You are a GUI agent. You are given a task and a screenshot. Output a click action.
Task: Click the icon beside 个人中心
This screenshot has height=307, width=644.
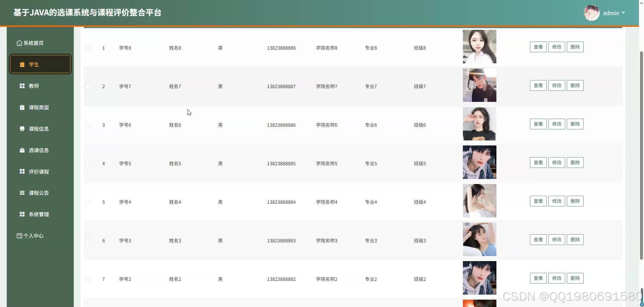[19, 236]
